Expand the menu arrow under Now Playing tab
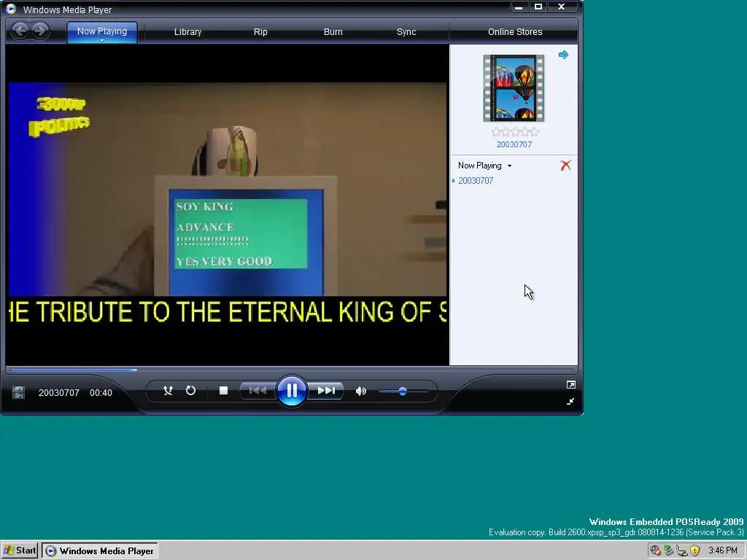 101,41
